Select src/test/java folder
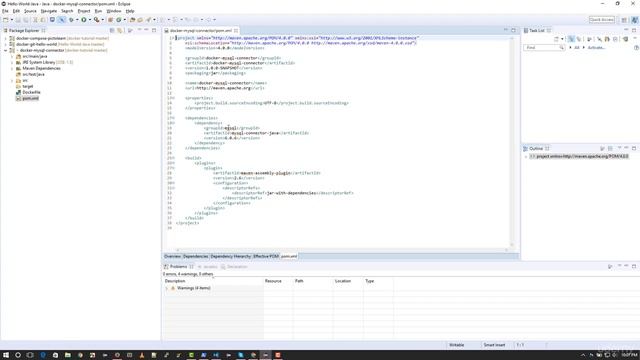The image size is (640, 360). 33,74
